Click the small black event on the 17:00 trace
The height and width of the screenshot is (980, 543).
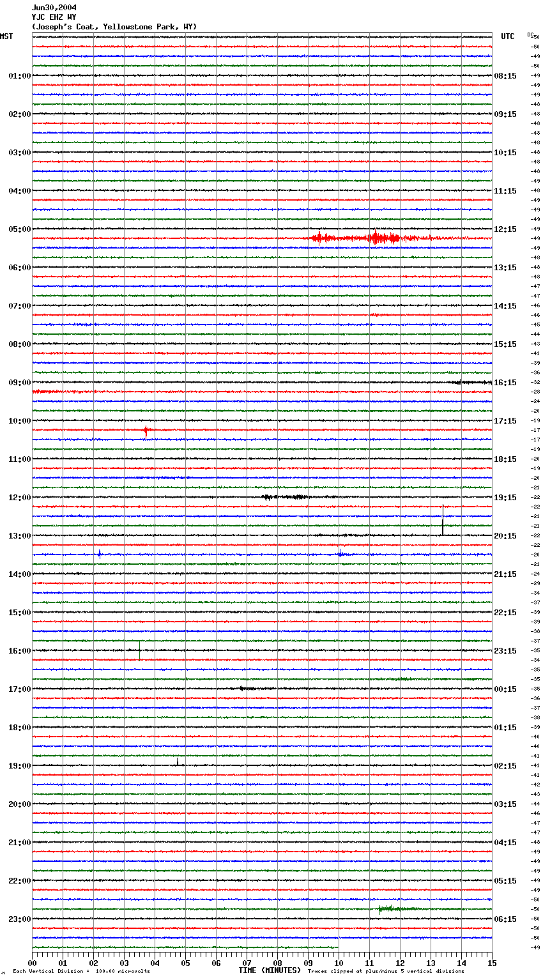click(x=248, y=689)
